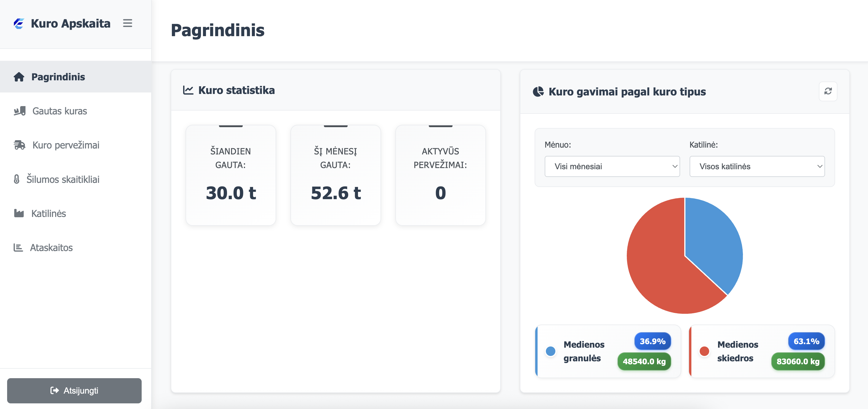868x409 pixels.
Task: Click the Kuro Apskaita title link
Action: coord(71,24)
